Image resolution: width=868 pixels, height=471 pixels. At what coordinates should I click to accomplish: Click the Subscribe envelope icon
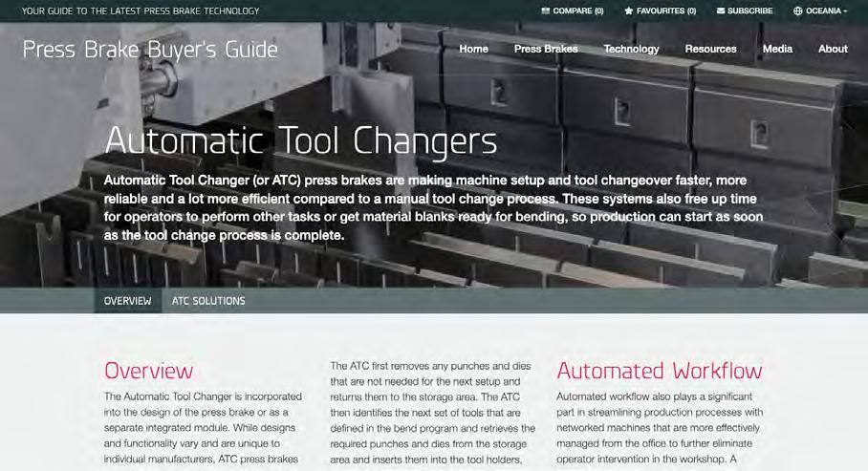[x=720, y=11]
